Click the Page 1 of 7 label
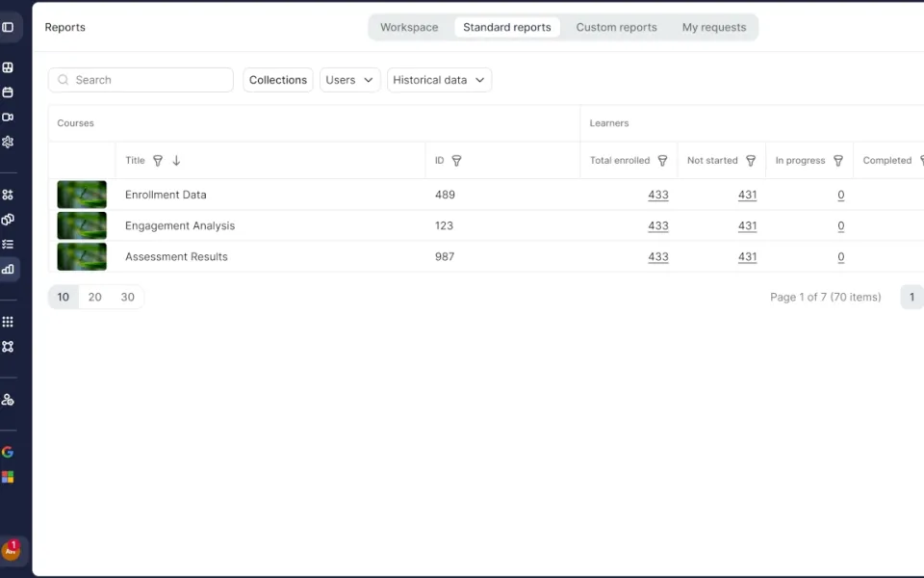This screenshot has width=924, height=578. (x=825, y=297)
